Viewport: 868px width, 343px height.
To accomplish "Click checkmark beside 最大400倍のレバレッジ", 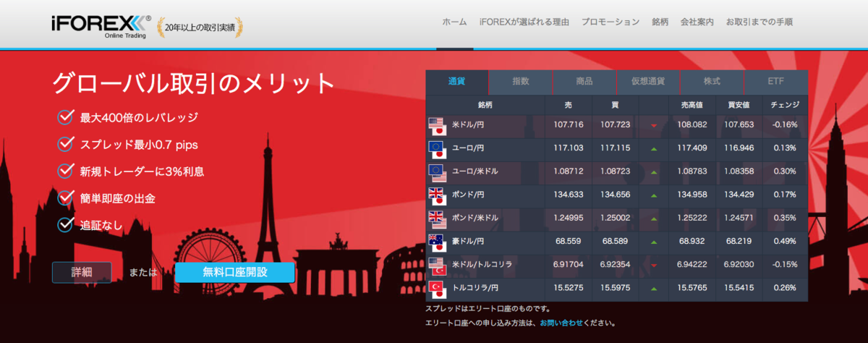I will tap(66, 117).
